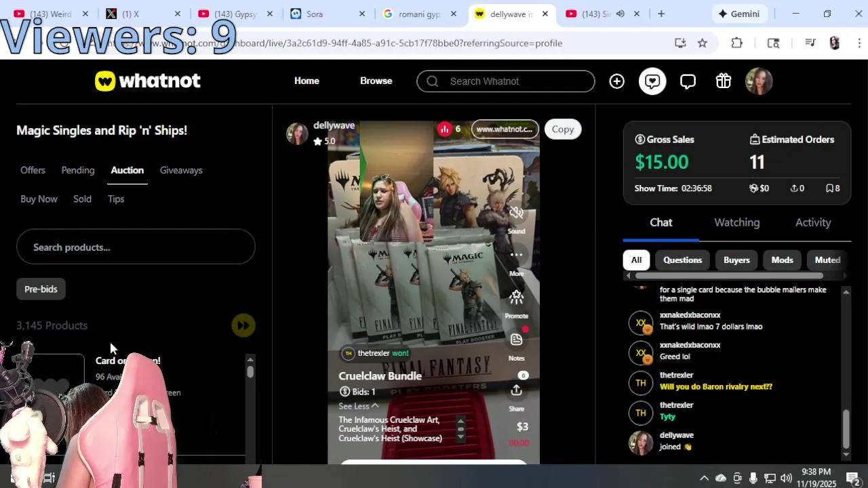868x488 pixels.
Task: Copy the stream link with Copy button
Action: point(562,129)
